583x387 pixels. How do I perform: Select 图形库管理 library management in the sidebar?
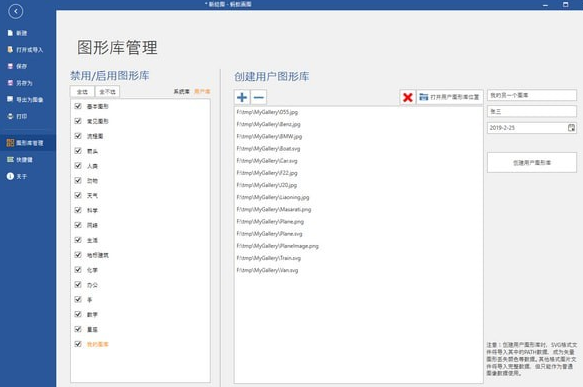(x=28, y=143)
